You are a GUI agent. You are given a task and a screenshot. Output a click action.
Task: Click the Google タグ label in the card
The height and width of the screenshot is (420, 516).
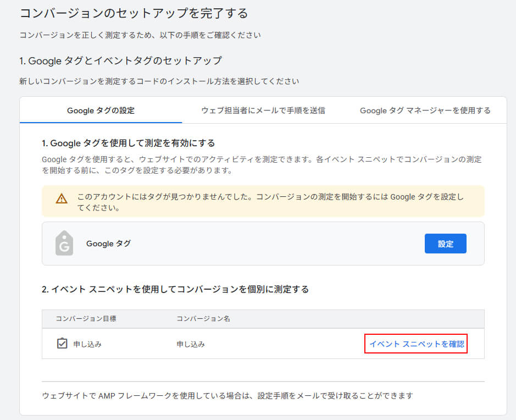[x=108, y=244]
